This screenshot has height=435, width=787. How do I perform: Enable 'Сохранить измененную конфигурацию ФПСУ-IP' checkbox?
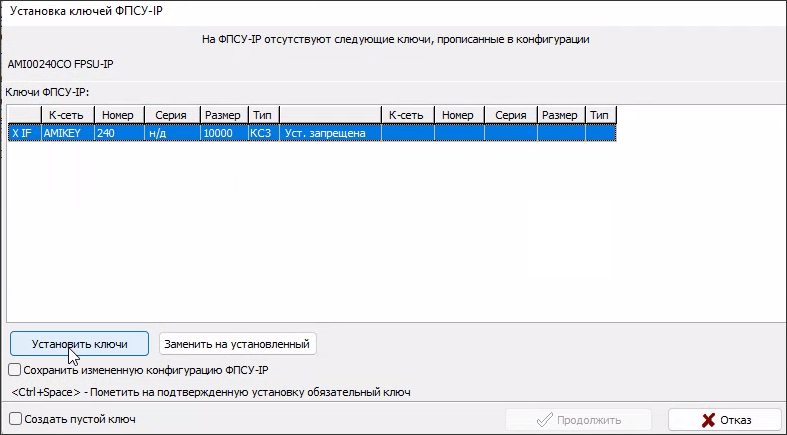tap(15, 370)
